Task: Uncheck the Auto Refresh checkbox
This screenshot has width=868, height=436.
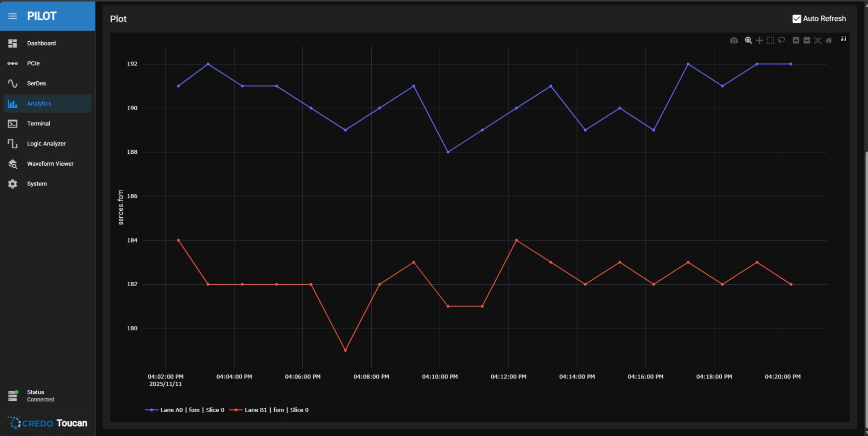Action: point(797,19)
